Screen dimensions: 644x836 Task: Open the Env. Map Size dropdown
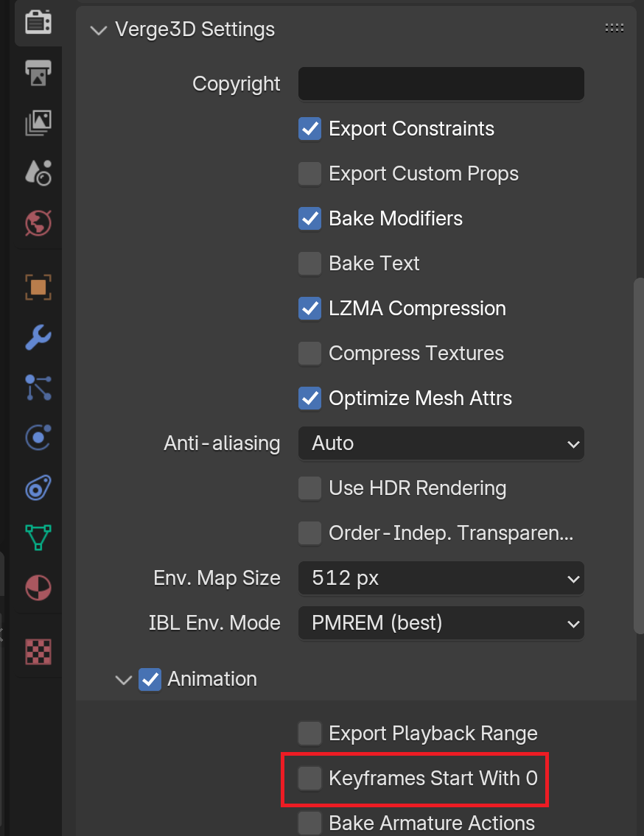click(441, 578)
